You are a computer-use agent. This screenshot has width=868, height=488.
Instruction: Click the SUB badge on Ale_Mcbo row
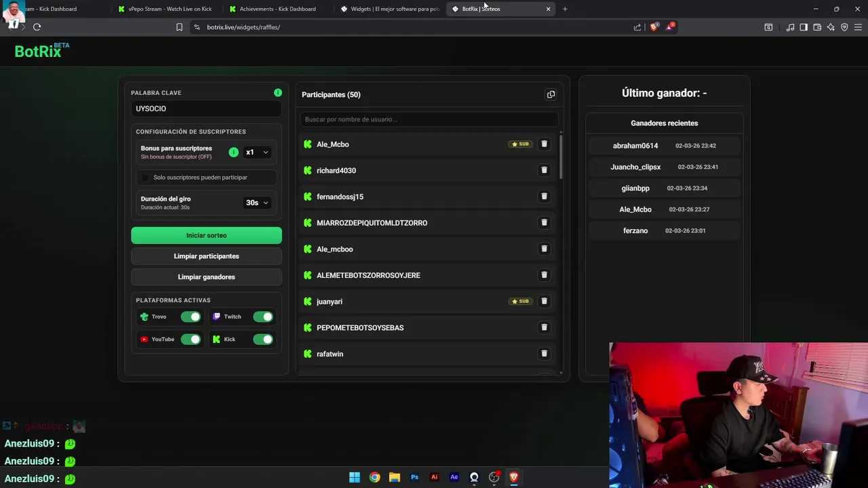[521, 144]
